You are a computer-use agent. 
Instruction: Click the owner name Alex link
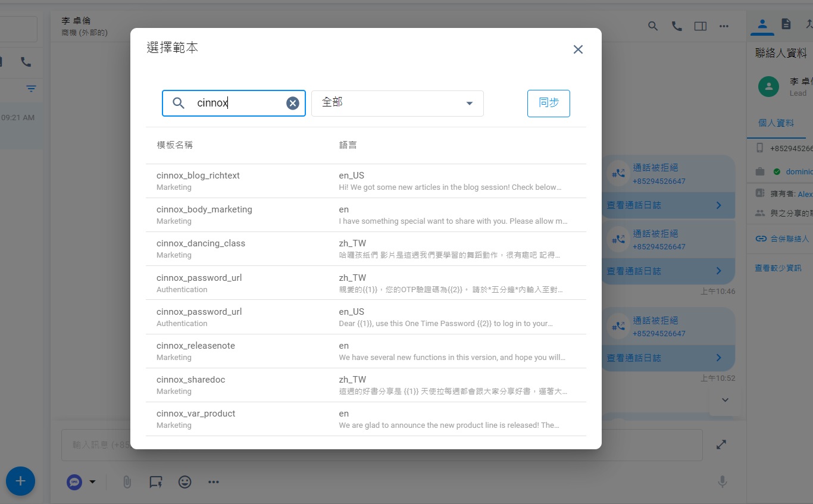(x=805, y=194)
